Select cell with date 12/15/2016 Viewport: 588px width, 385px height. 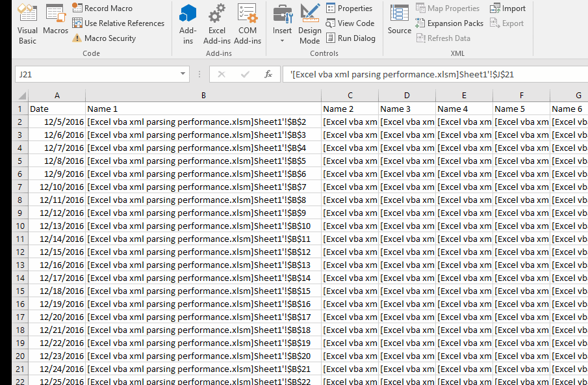(x=57, y=252)
